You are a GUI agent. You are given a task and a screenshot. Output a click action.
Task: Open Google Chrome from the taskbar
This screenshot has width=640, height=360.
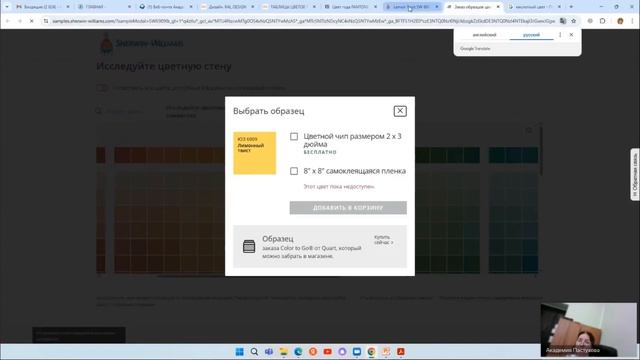click(371, 351)
